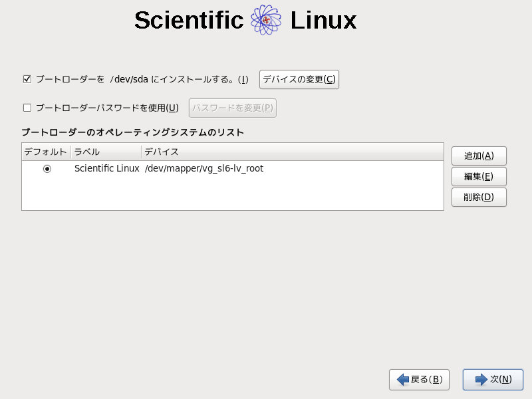This screenshot has height=399, width=532.
Task: Click the ラベル column header
Action: [106, 152]
